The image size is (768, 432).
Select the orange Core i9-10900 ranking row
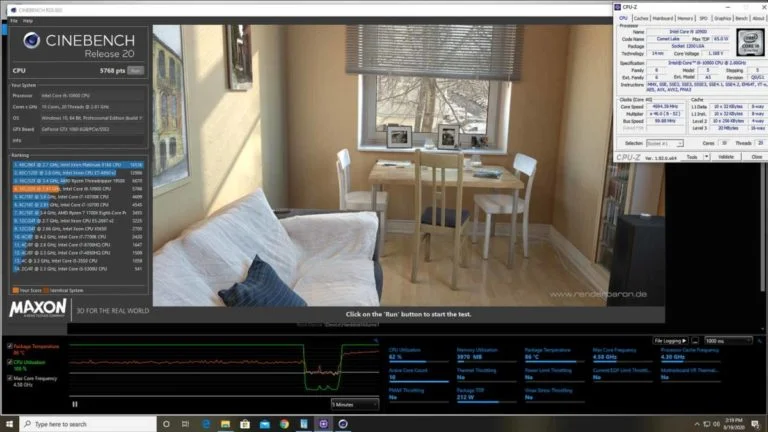click(x=78, y=189)
